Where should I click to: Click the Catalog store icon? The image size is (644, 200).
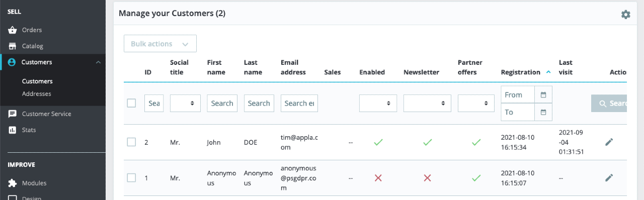coord(13,46)
